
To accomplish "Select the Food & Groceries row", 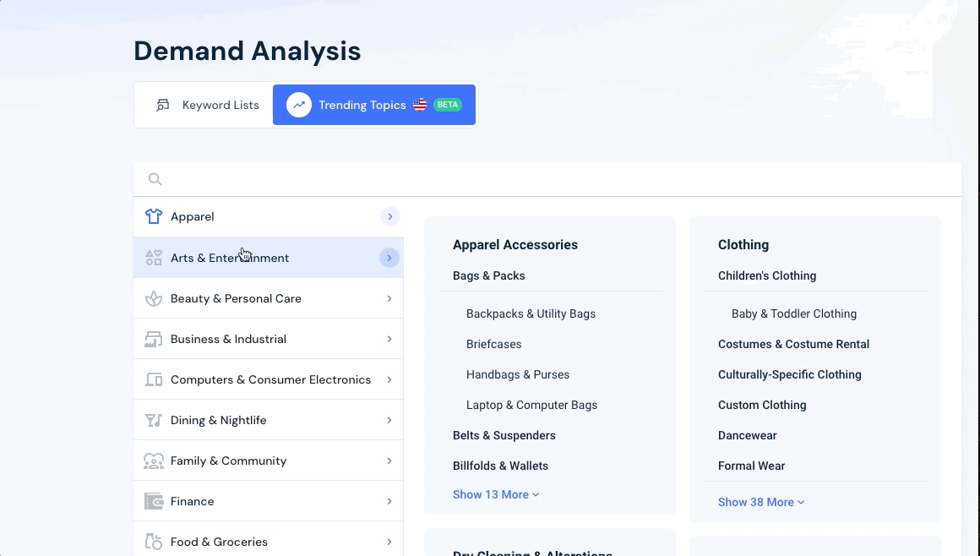I will (268, 539).
